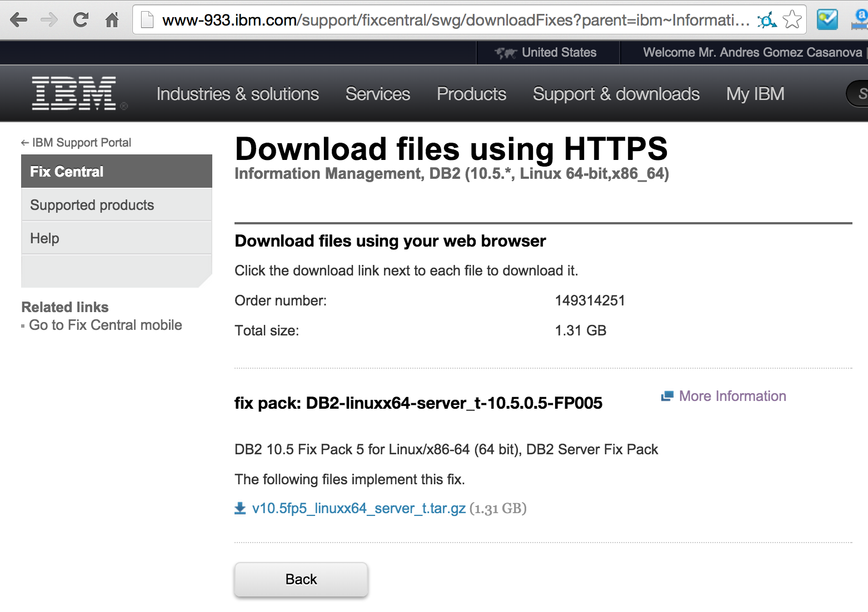The width and height of the screenshot is (868, 612).
Task: Click the search field at header right edge
Action: [x=857, y=93]
